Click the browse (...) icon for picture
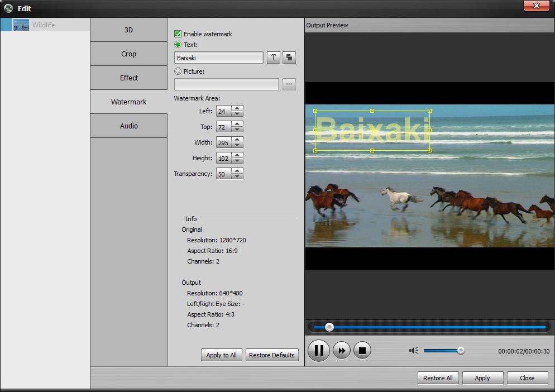This screenshot has height=392, width=555. 289,84
